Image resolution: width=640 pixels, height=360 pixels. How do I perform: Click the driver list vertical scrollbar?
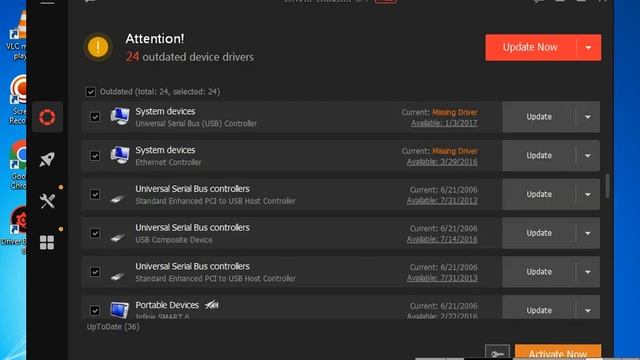point(607,186)
